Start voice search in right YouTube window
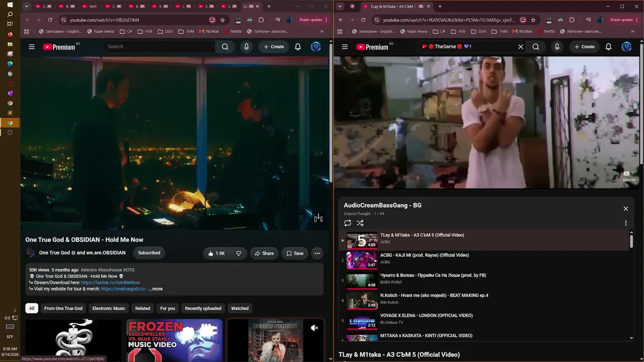 557,47
